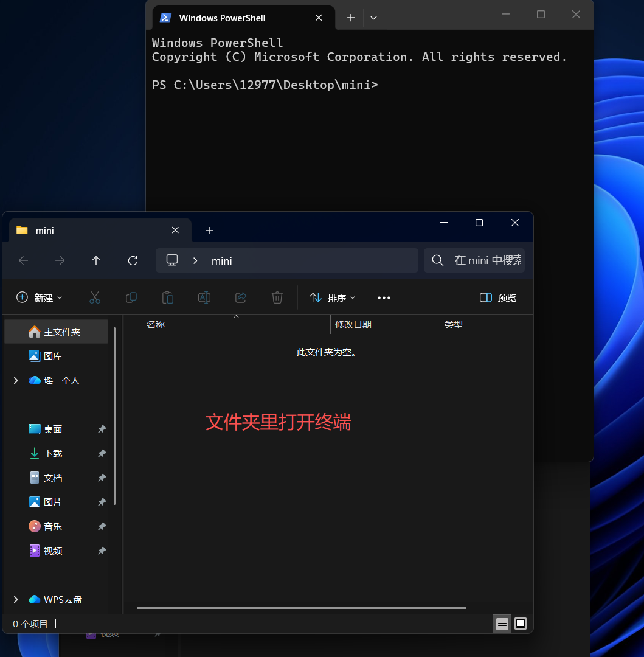Switch to large thumbnails view icon
Image resolution: width=644 pixels, height=657 pixels.
point(521,624)
